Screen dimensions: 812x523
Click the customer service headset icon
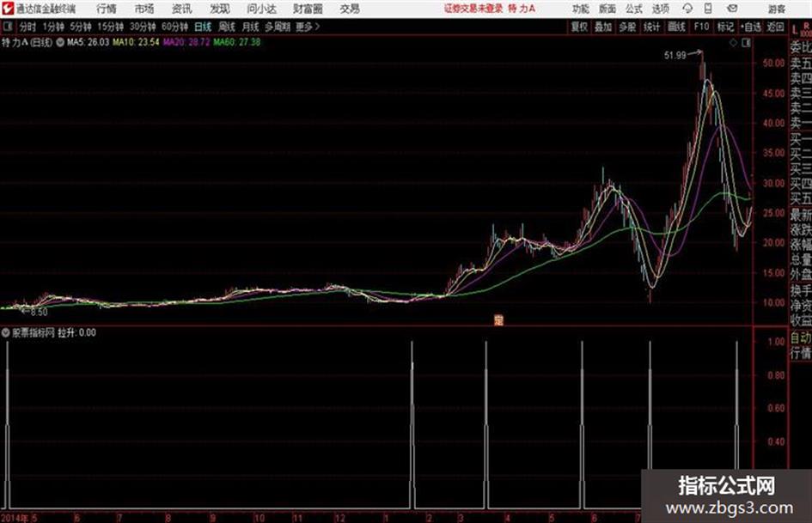point(687,9)
